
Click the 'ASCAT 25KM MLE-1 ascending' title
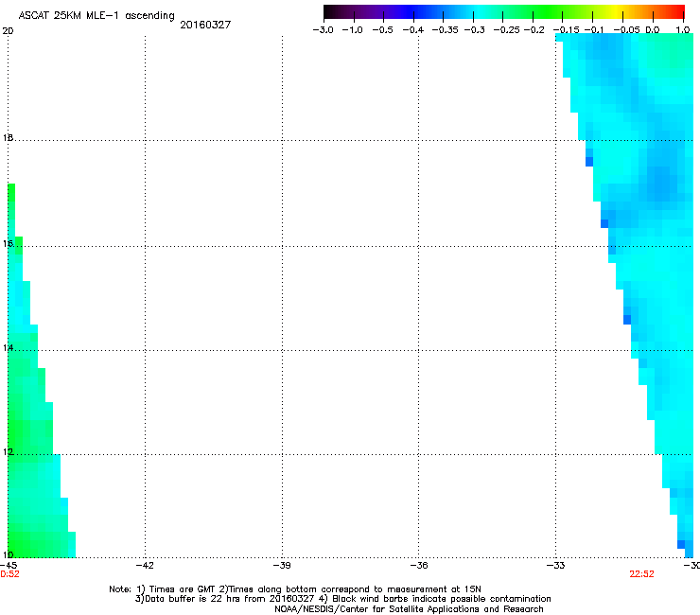click(96, 15)
